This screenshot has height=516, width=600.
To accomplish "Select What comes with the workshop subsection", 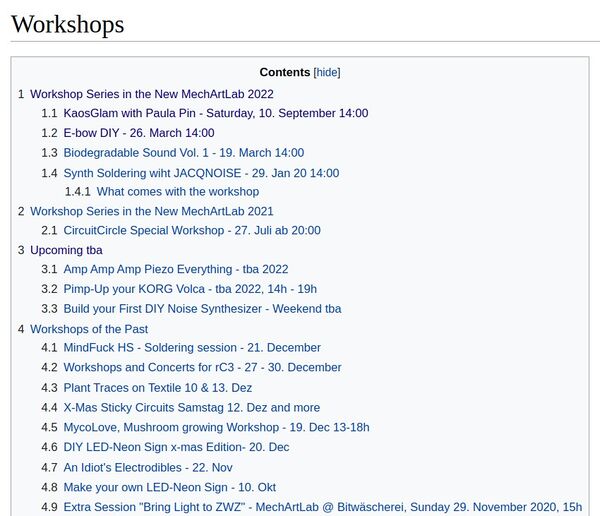I will pyautogui.click(x=177, y=191).
